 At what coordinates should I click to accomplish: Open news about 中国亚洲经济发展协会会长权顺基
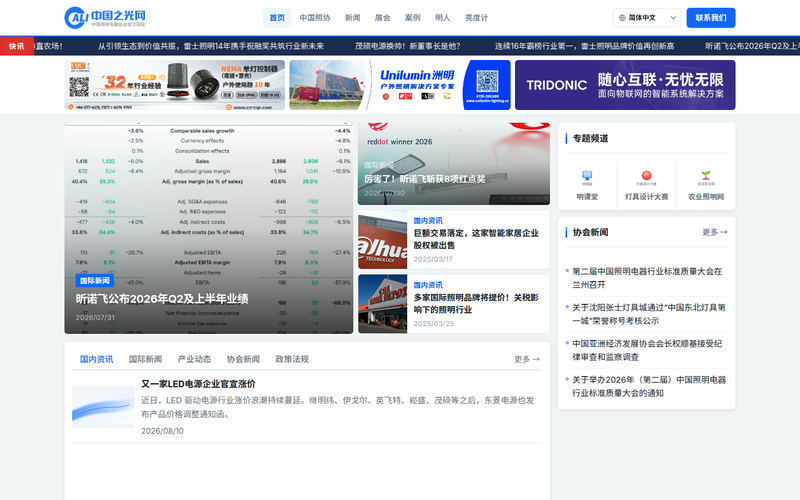click(x=647, y=351)
